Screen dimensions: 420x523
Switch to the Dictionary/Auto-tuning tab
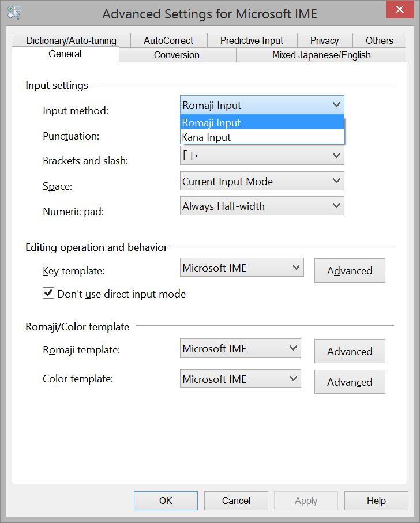71,40
